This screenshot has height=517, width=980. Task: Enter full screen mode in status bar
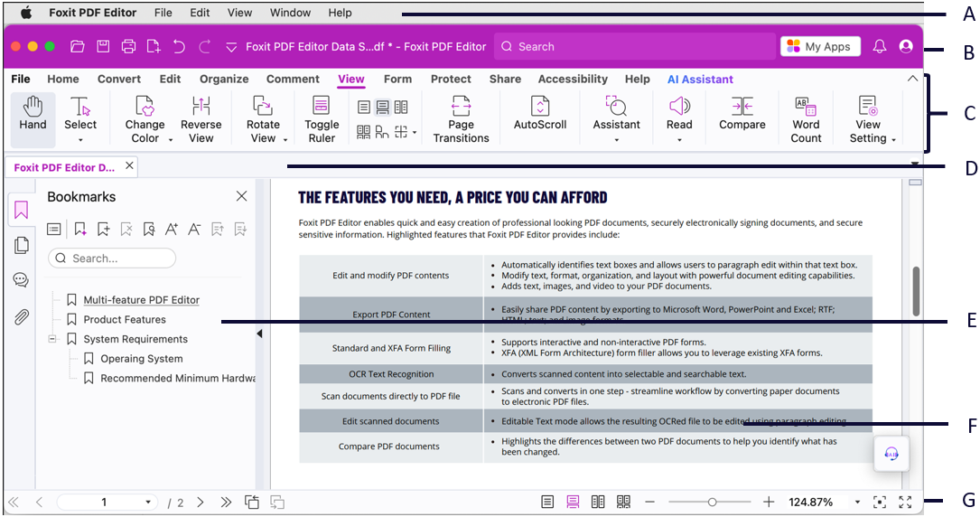(x=905, y=502)
